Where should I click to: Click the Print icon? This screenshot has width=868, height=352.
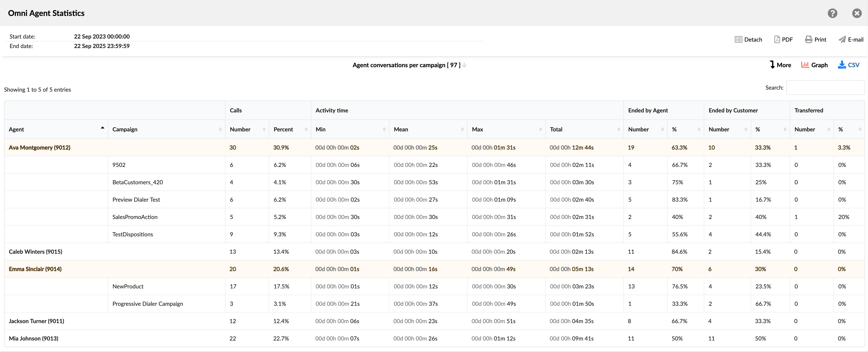coord(808,39)
